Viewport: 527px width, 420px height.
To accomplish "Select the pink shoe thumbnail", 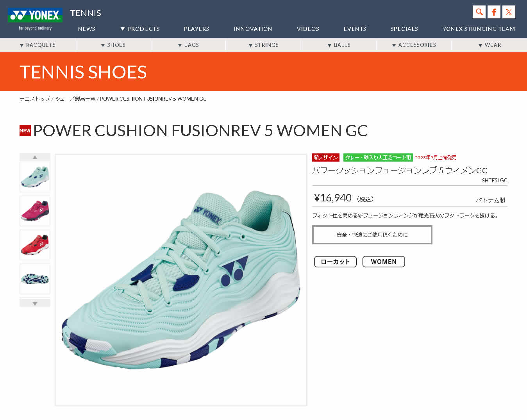I will pyautogui.click(x=35, y=211).
